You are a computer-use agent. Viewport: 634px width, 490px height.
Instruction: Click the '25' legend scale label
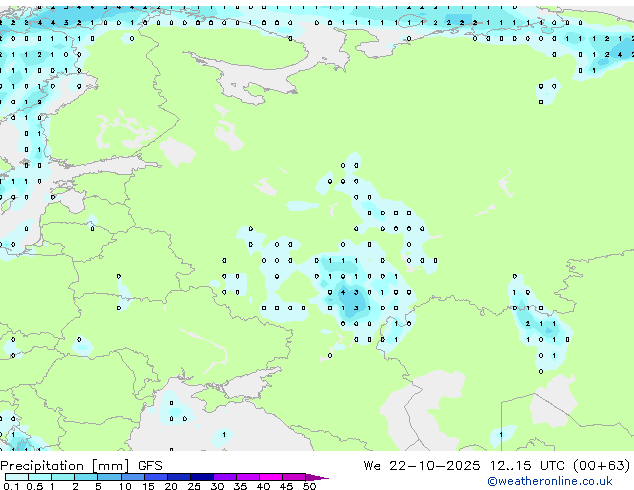(x=194, y=486)
